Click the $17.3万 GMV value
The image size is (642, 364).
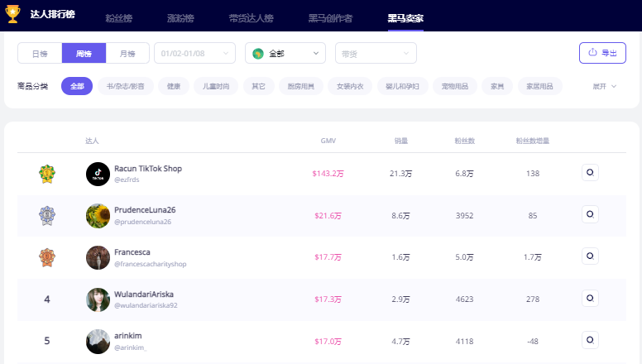pyautogui.click(x=328, y=299)
